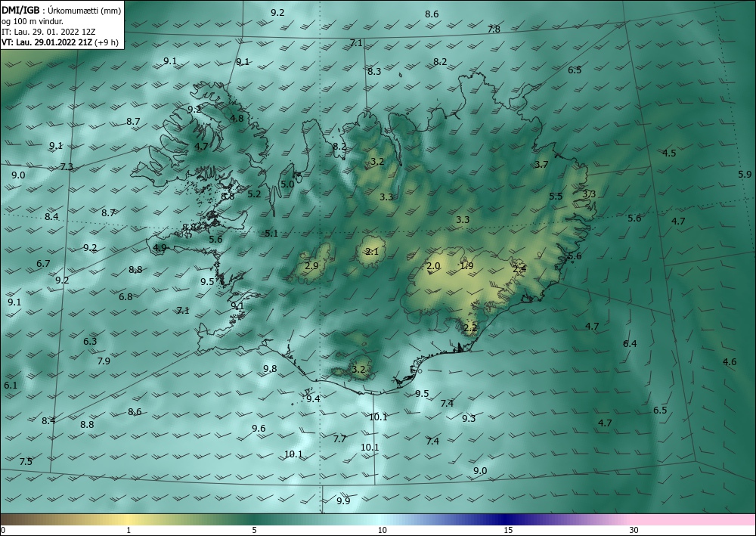Click the 7.9 value on the map
756x536 pixels.
coord(104,361)
